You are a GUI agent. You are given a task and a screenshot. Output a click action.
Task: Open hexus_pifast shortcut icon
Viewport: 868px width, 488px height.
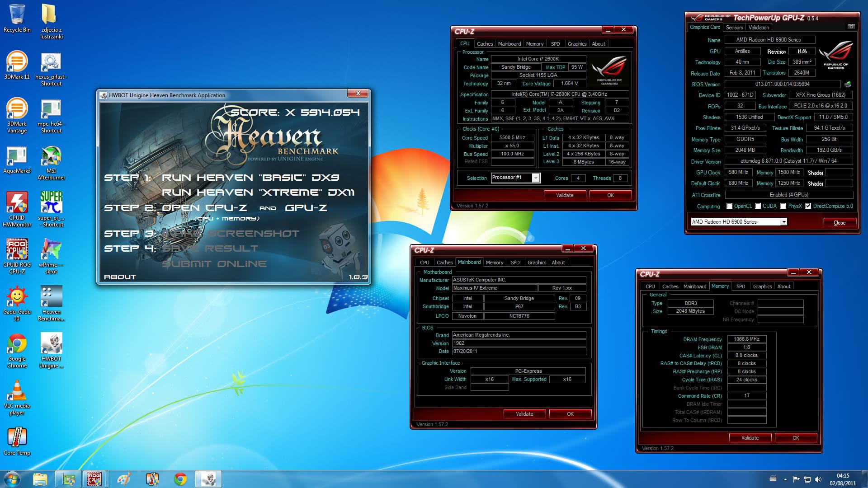51,69
